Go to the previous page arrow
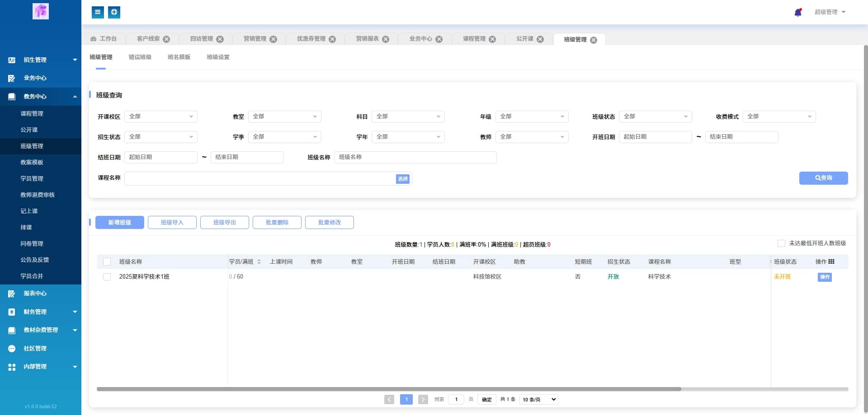 389,399
